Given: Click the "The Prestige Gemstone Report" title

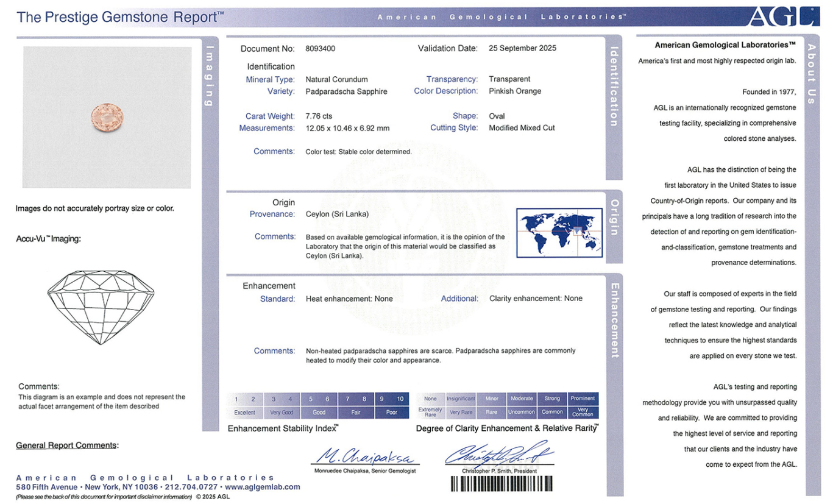Looking at the screenshot, I should click(120, 17).
